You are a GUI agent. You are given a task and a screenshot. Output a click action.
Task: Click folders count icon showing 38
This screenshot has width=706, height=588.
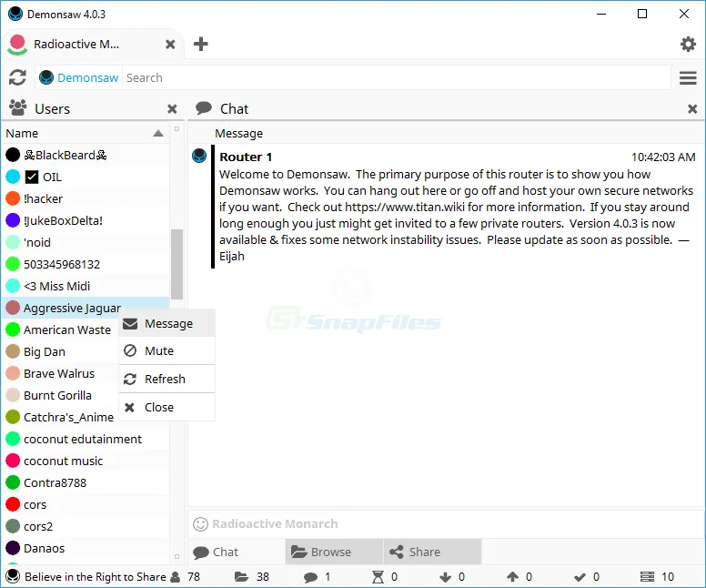click(241, 577)
